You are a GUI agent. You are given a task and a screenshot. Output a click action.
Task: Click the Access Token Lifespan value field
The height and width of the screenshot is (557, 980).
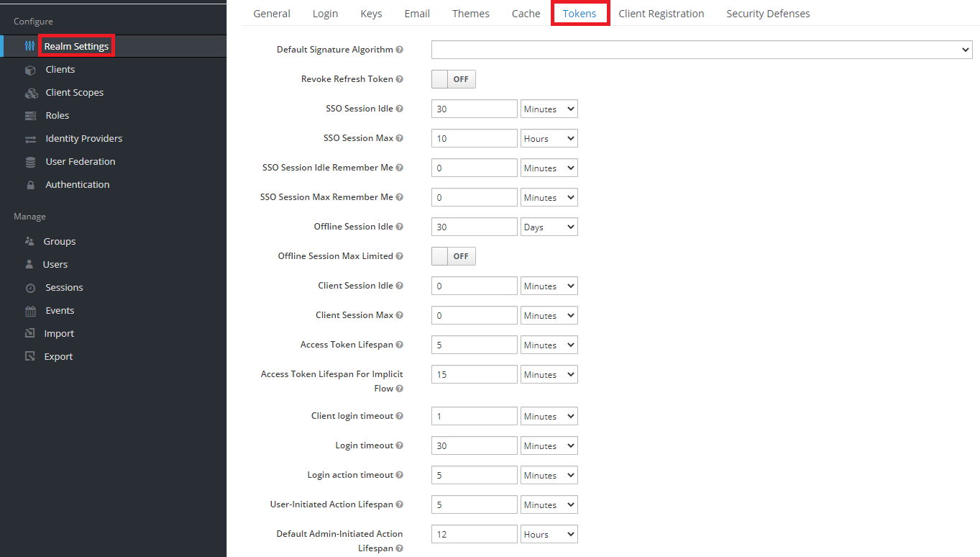point(475,345)
